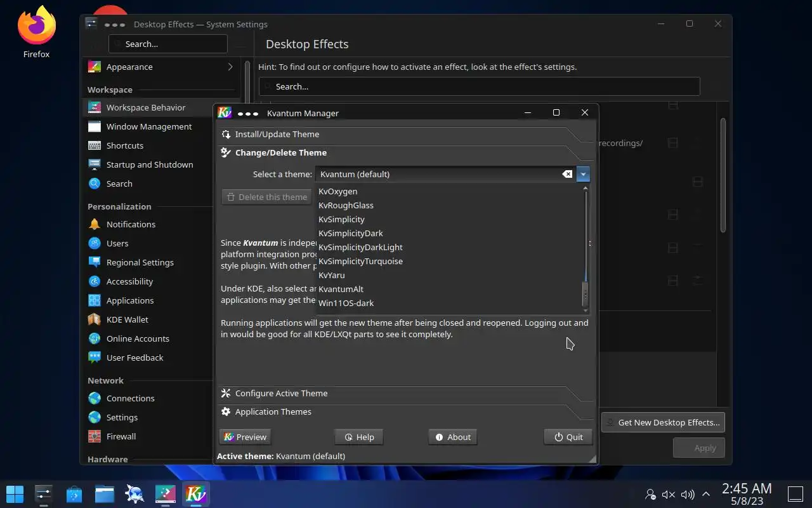Clear the theme combo box text
The width and height of the screenshot is (812, 508).
[567, 174]
